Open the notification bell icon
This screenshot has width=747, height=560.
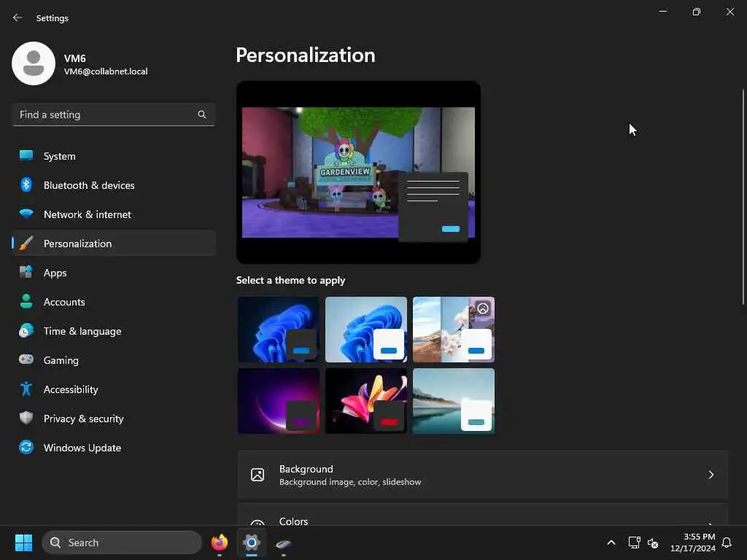[x=727, y=542]
